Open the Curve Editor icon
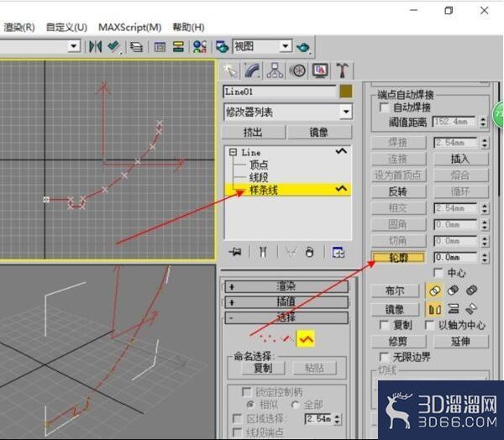 click(x=160, y=47)
